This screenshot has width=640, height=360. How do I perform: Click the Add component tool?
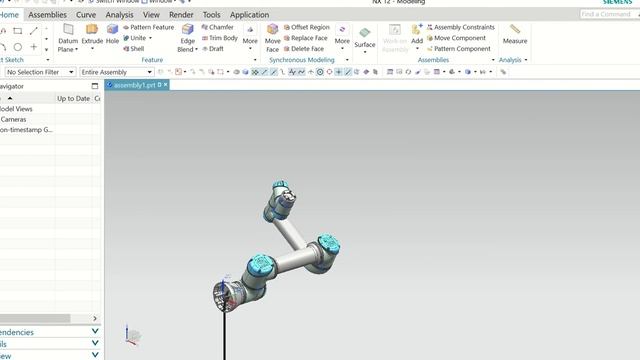pos(417,34)
